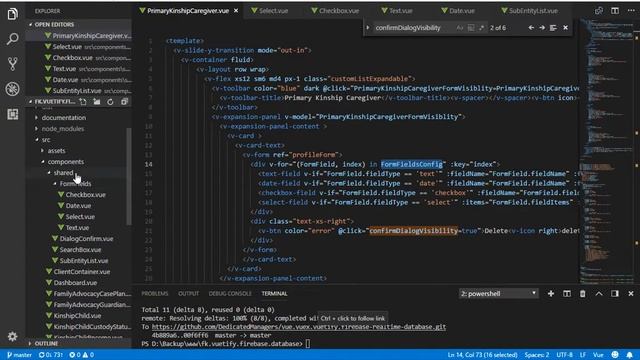The image size is (640, 360).
Task: Expand the documentation folder
Action: (64, 118)
